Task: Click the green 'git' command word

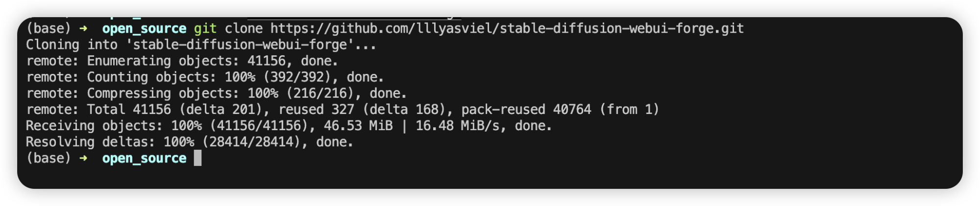Action: (205, 29)
